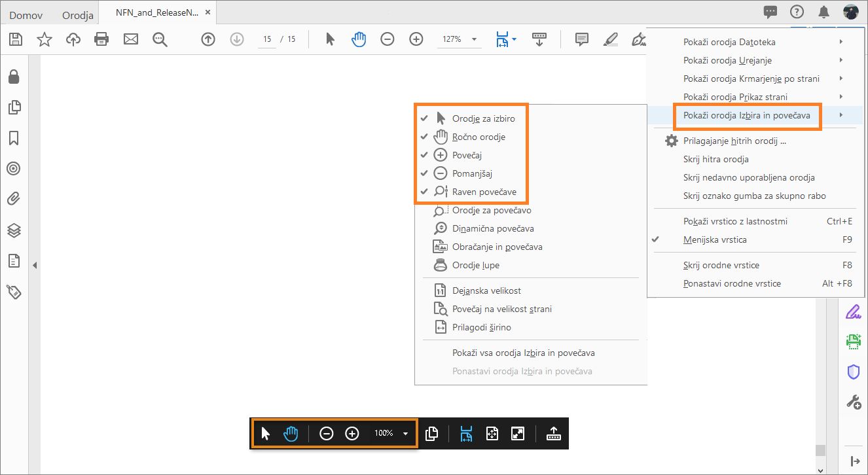Click the page number field showing 15
The image size is (868, 475).
(267, 39)
